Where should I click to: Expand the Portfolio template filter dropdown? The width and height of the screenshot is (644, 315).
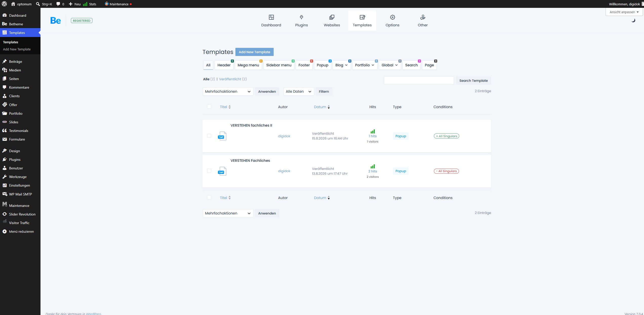click(x=365, y=65)
